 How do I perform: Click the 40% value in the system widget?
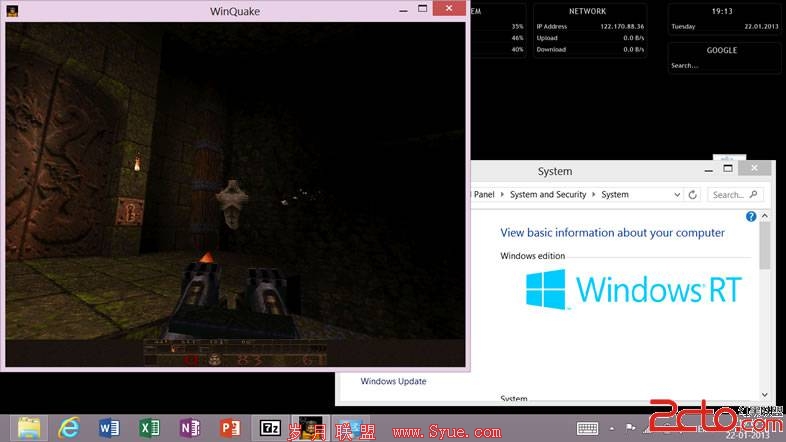coord(517,50)
